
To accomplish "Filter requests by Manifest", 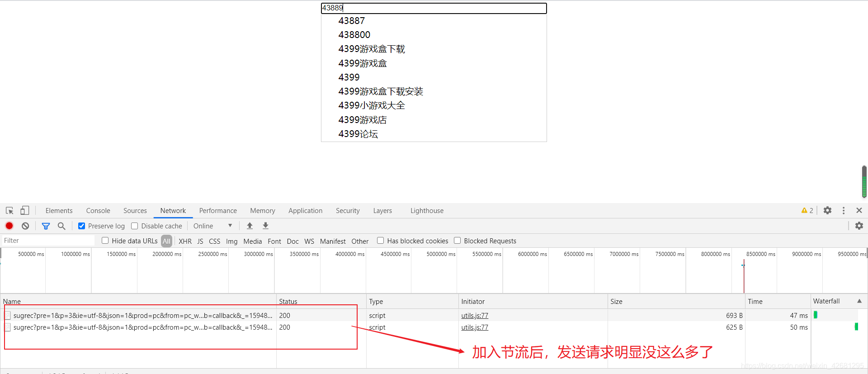I will pyautogui.click(x=333, y=241).
